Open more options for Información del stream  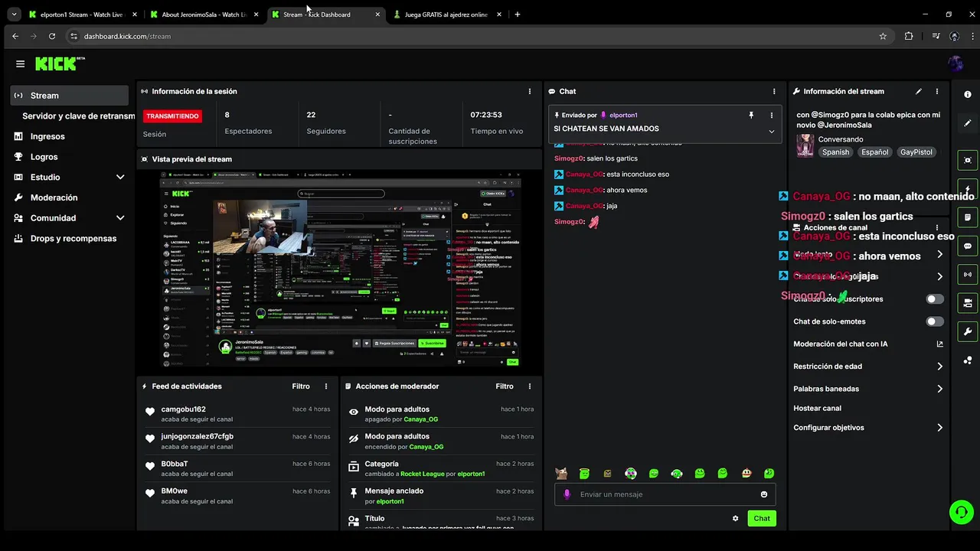click(939, 91)
